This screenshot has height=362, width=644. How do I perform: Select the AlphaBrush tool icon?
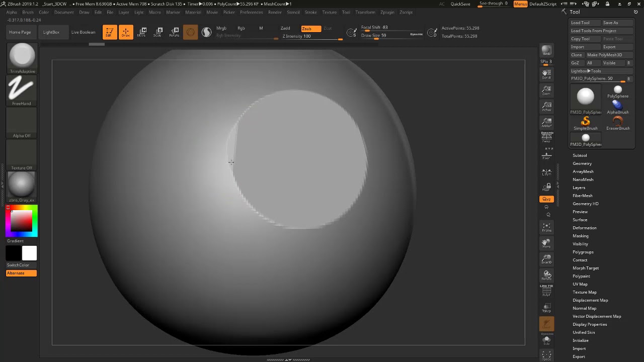(618, 107)
